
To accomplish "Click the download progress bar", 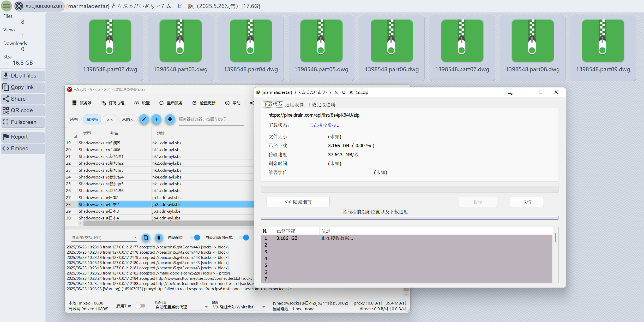I will pos(410,189).
